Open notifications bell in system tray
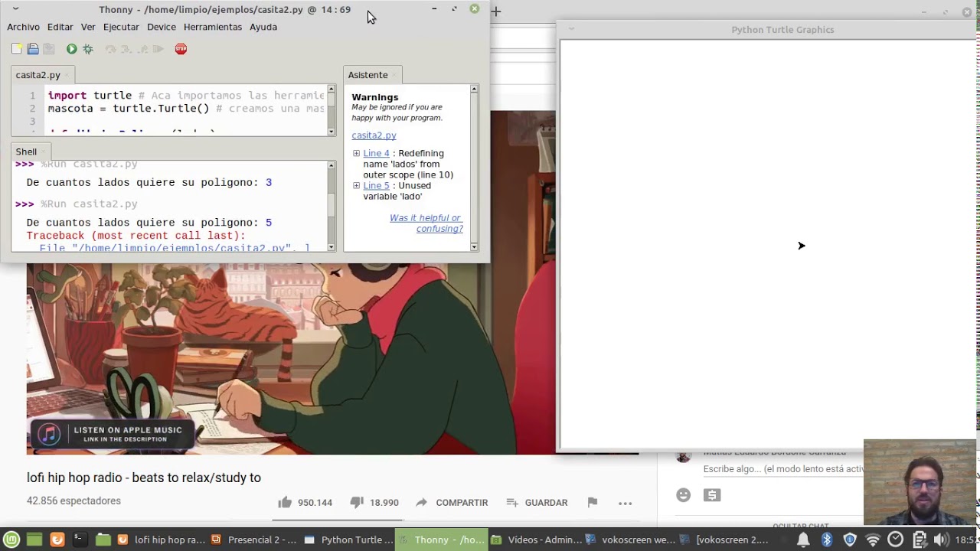Viewport: 980px width, 551px height. (x=803, y=540)
